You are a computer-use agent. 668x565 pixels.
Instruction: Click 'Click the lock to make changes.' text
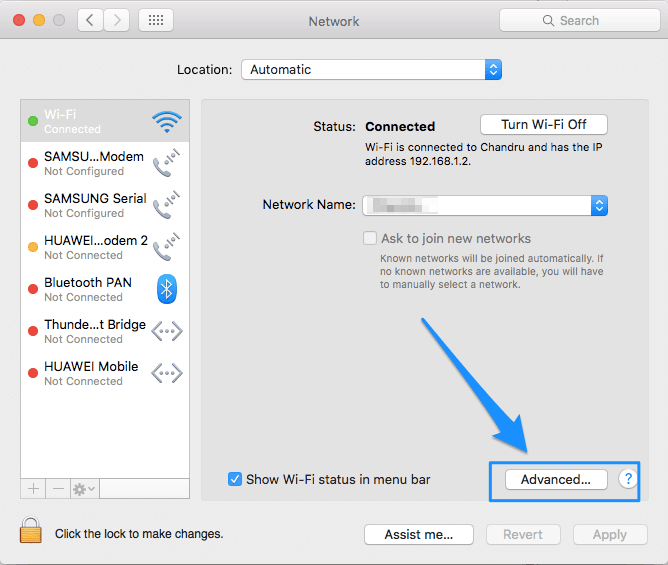coord(139,534)
